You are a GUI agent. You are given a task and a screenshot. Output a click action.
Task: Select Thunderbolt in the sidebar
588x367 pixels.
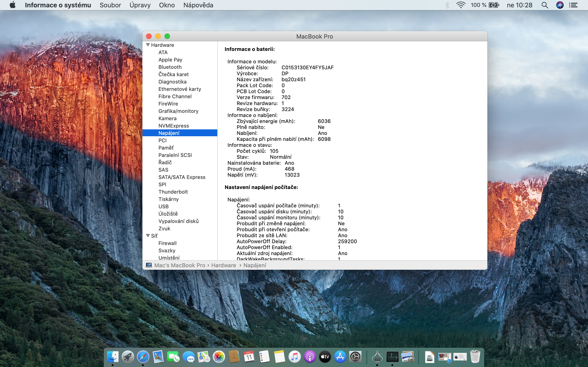click(173, 192)
